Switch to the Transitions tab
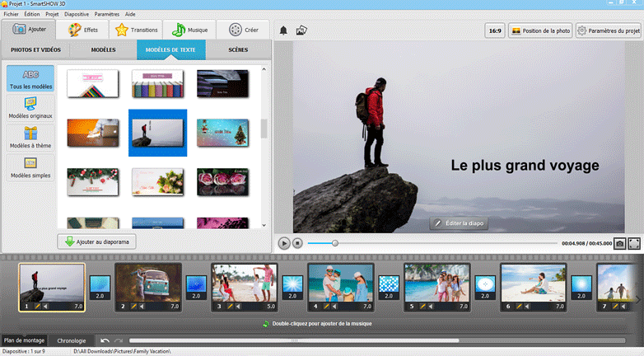Screen dimensions: 644x356 [x=136, y=30]
